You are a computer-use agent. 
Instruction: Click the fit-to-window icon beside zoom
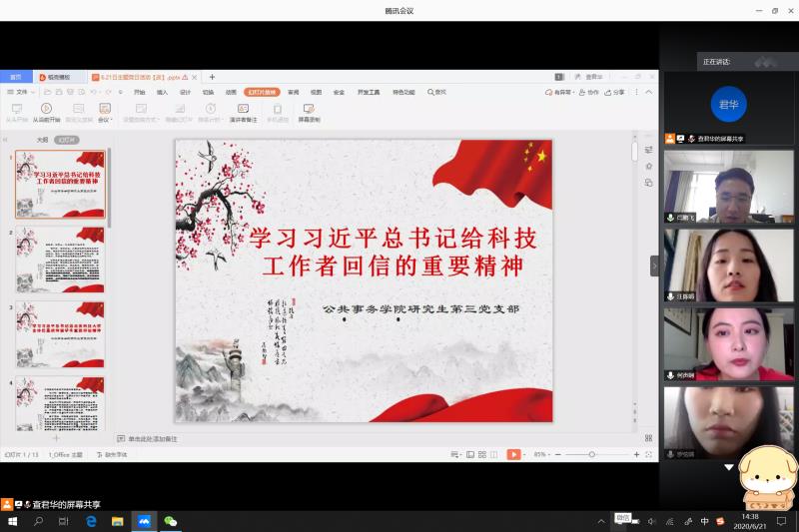coord(648,454)
